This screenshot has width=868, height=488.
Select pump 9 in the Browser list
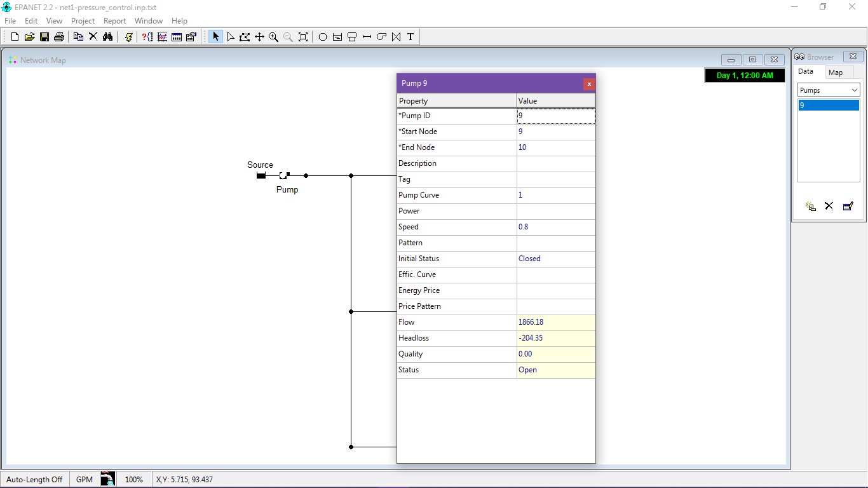tap(828, 105)
